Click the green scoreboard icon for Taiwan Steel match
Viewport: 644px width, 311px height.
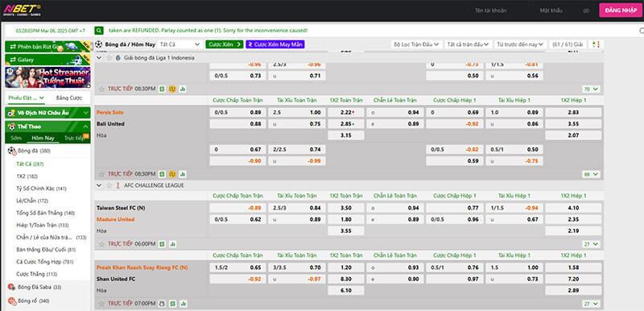(163, 244)
